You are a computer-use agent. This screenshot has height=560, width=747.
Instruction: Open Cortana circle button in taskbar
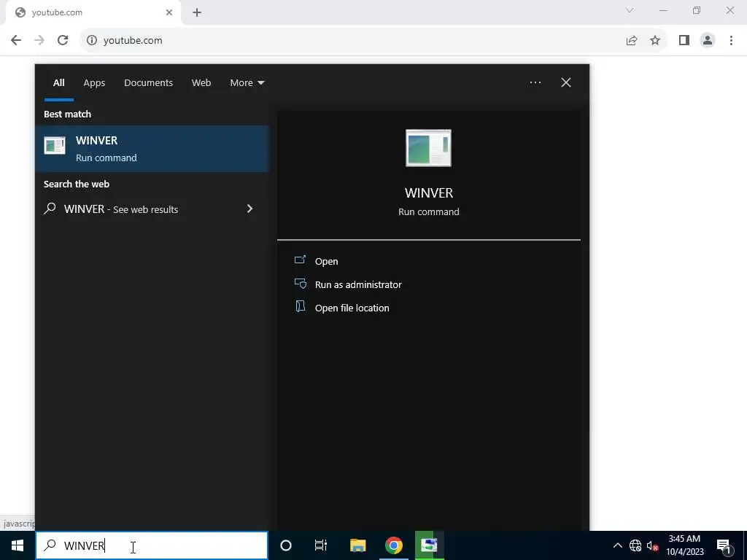(x=286, y=545)
